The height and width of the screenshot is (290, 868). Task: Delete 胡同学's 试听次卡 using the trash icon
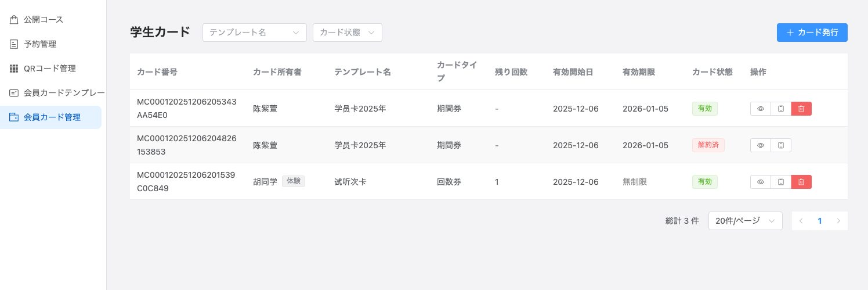pos(801,182)
